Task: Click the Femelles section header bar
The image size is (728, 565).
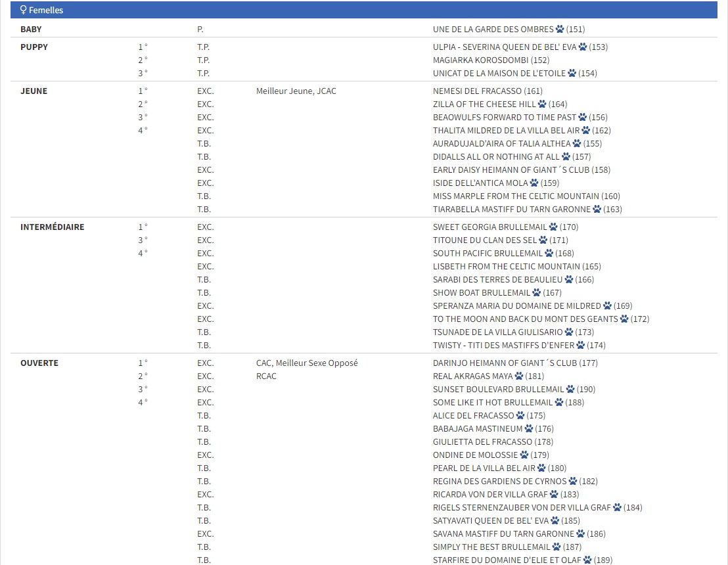Action: 363,10
